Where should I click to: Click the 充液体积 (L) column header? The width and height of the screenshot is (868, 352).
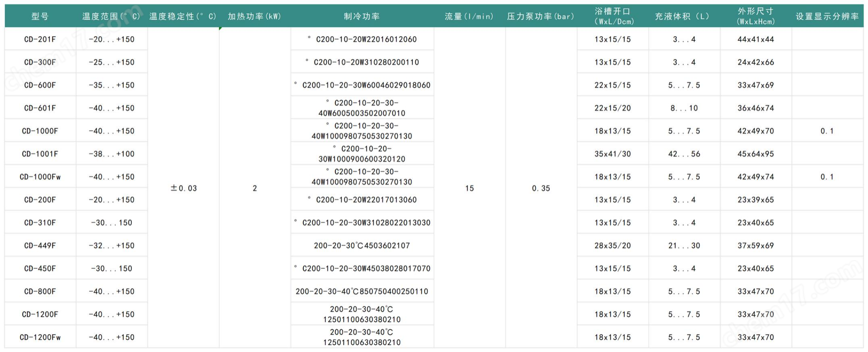(684, 17)
